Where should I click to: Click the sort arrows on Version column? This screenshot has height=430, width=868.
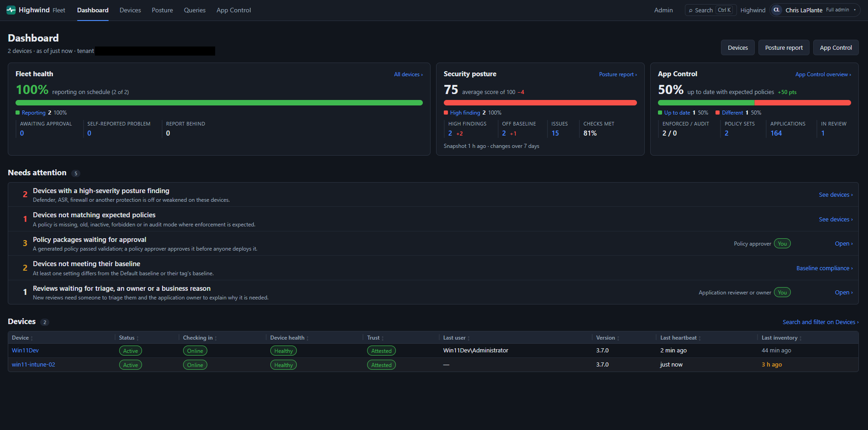618,338
